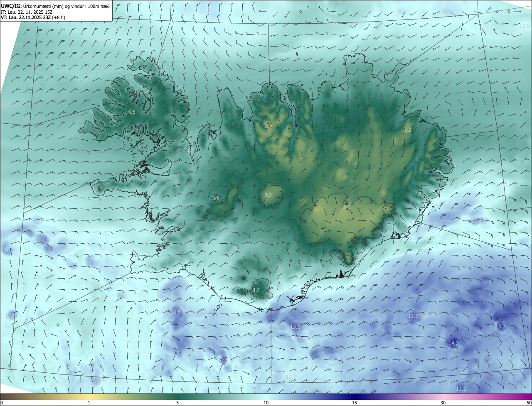The width and height of the screenshot is (532, 406).
Task: Click the 50 tick on the color scale
Action: click(529, 403)
